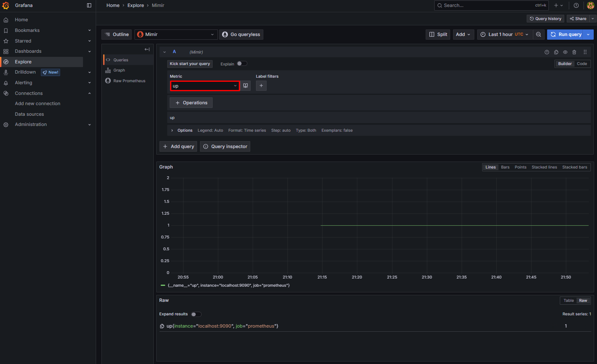Open the Dashboards menu in the sidebar

tap(29, 51)
